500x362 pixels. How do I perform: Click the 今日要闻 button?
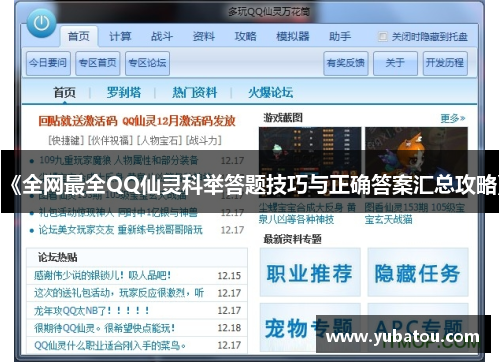pyautogui.click(x=48, y=63)
